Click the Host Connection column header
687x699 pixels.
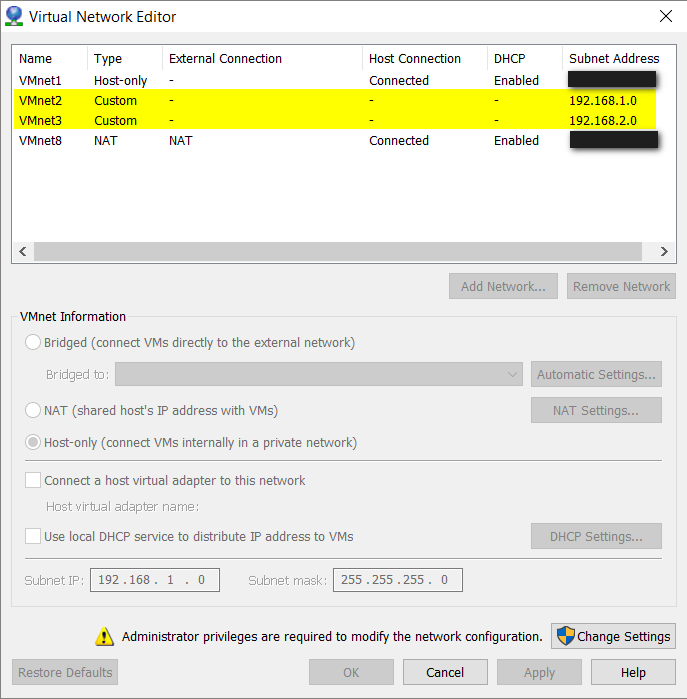point(425,58)
